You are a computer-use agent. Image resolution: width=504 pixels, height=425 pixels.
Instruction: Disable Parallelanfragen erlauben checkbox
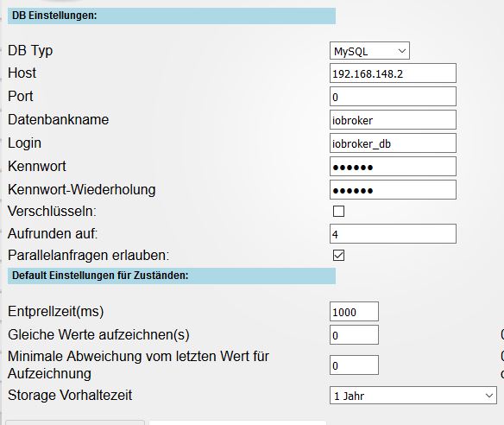338,256
